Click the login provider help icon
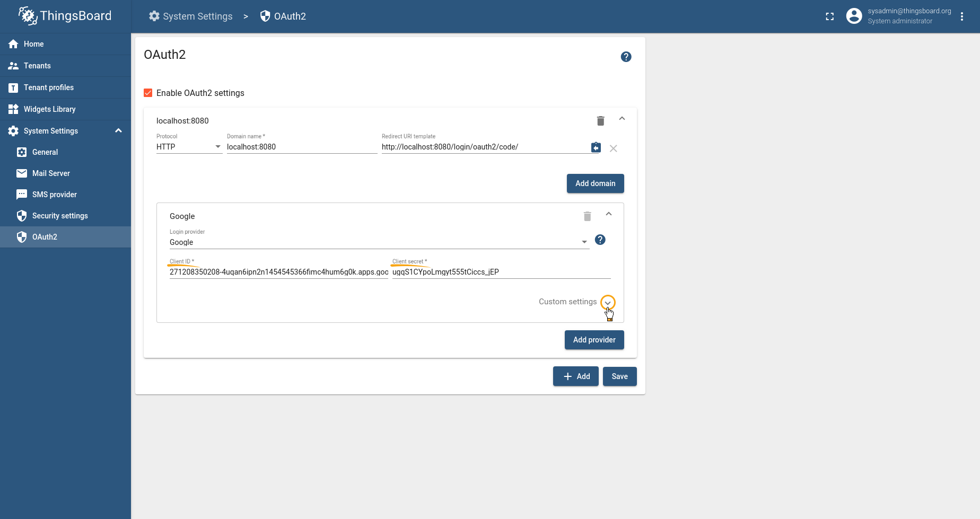 (x=600, y=240)
